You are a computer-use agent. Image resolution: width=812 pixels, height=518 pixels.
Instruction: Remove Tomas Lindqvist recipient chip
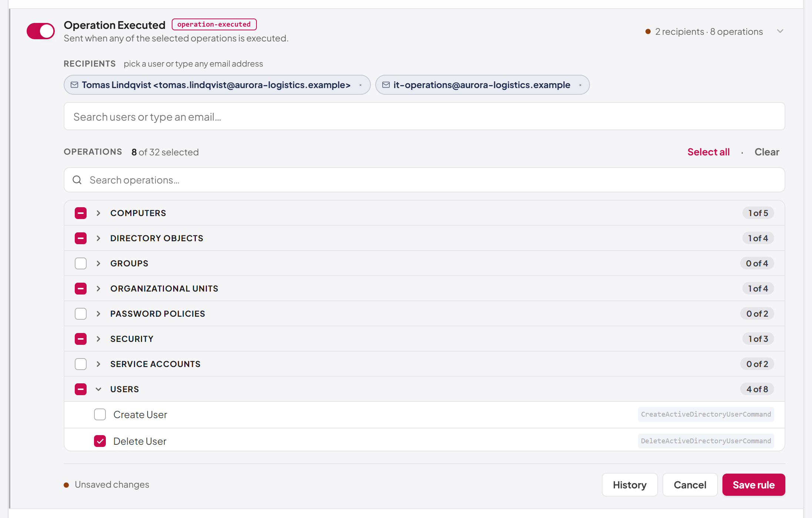pos(360,85)
